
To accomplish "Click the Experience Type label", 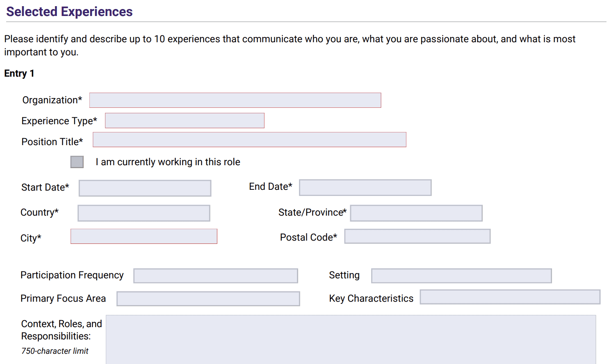I will (x=59, y=121).
